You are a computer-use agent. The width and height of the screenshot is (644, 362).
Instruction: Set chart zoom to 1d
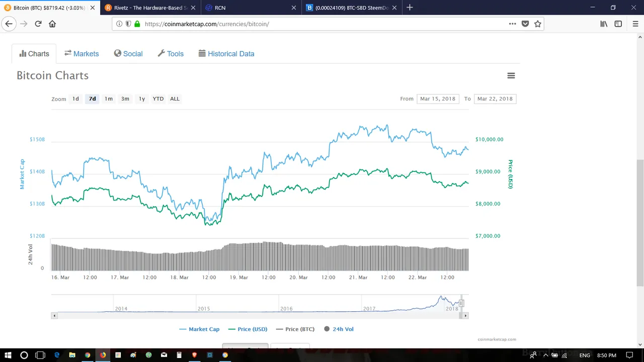pos(75,99)
